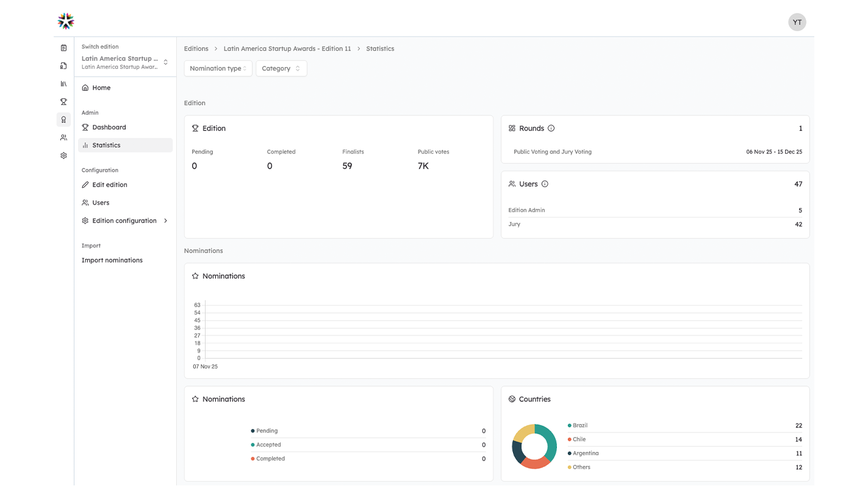Click the orange Chile donut segment
Image resolution: width=868 pixels, height=497 pixels.
(x=536, y=463)
